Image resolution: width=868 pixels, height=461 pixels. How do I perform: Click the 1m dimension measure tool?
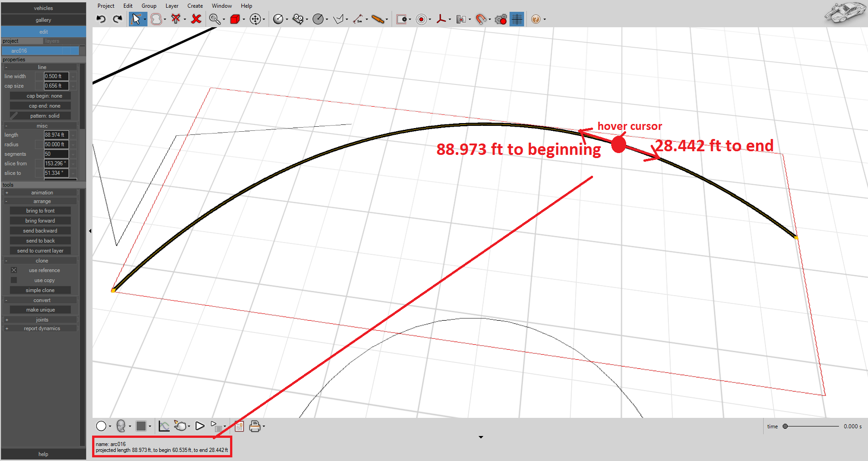point(358,19)
